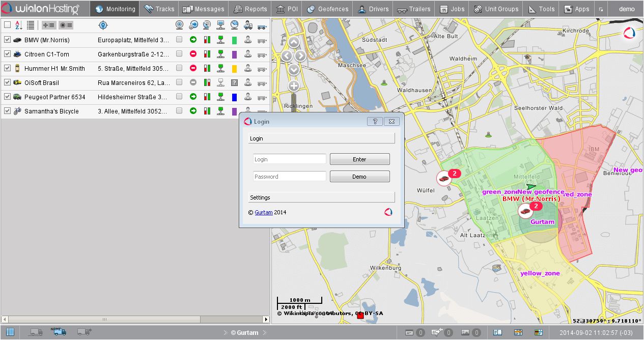Select the address Europaplatz, Mittelfeld

(133, 40)
